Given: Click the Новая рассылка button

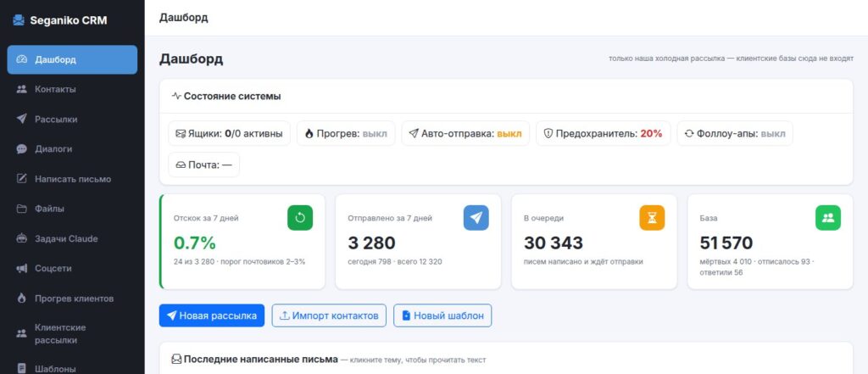Looking at the screenshot, I should tap(211, 315).
